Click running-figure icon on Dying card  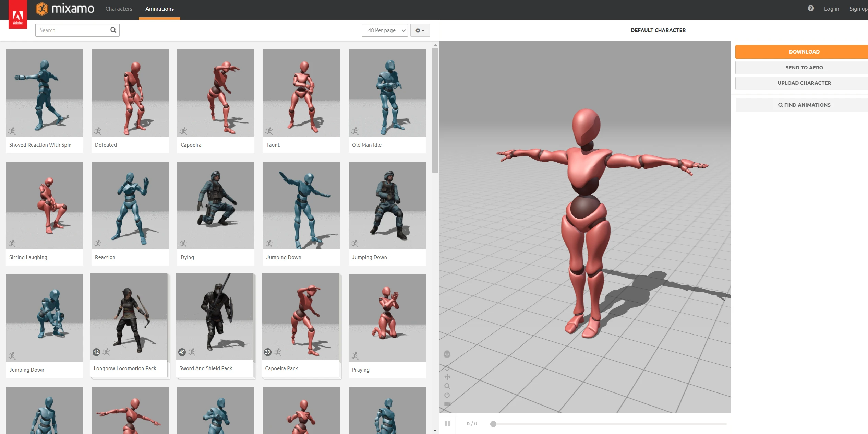(x=183, y=244)
